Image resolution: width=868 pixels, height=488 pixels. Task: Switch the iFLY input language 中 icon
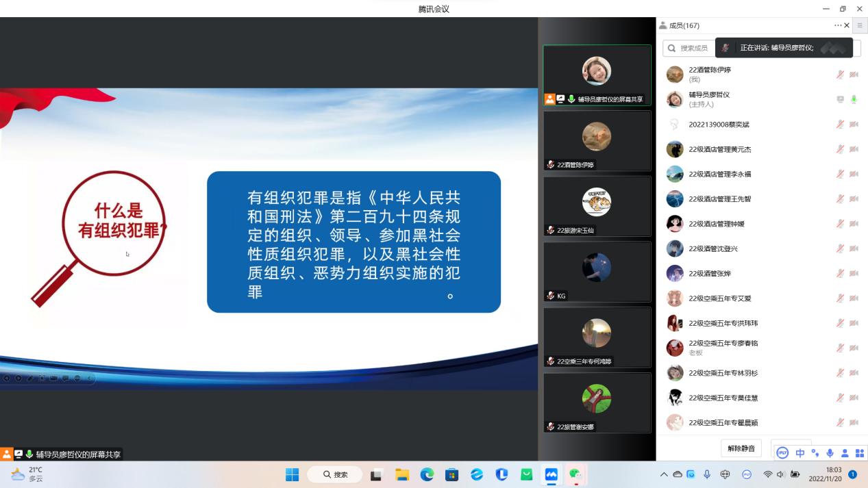click(799, 453)
